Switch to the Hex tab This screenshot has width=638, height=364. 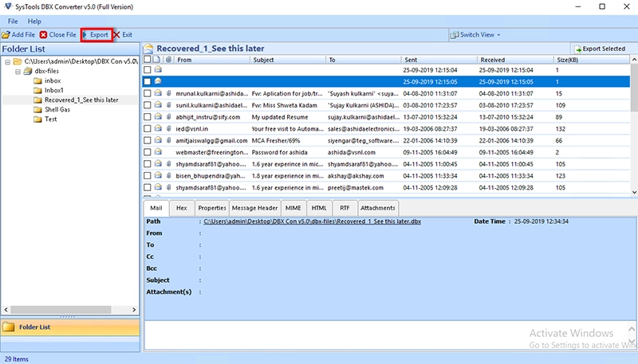pos(182,208)
